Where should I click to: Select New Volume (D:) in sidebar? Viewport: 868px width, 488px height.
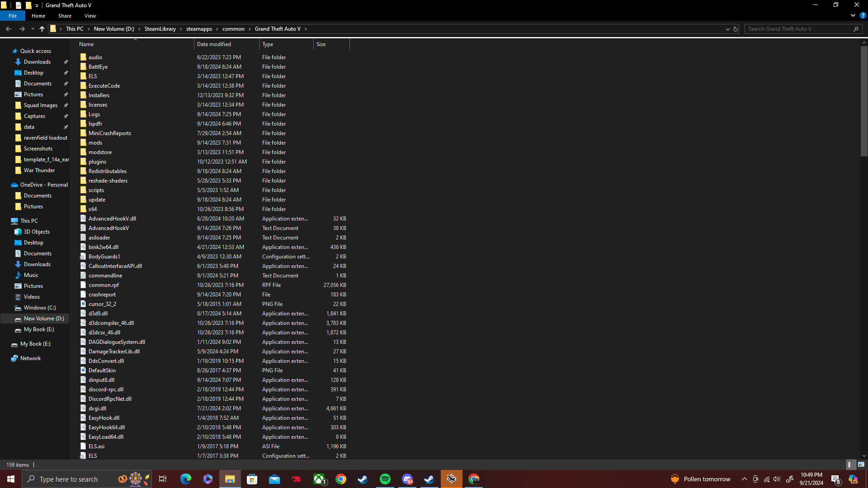[44, 319]
